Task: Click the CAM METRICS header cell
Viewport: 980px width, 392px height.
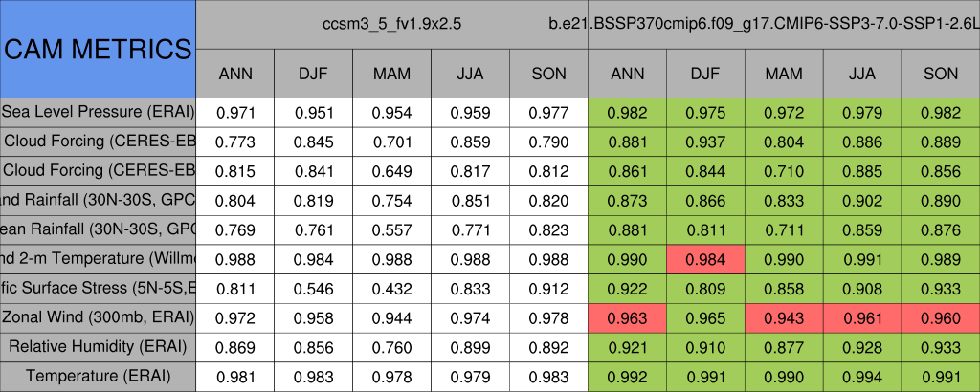Action: [98, 49]
